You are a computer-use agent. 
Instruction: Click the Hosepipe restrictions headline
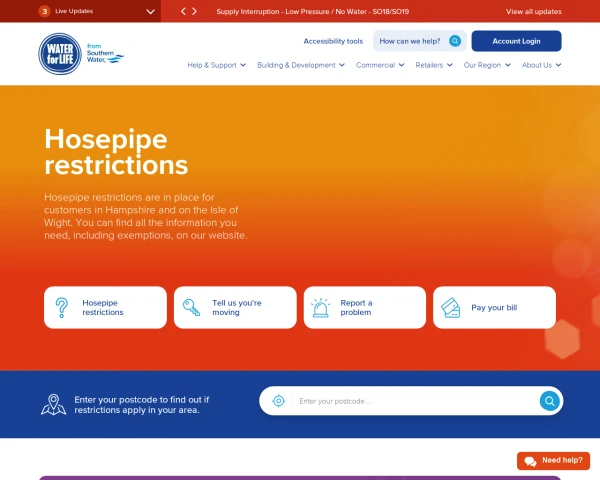[x=116, y=152]
